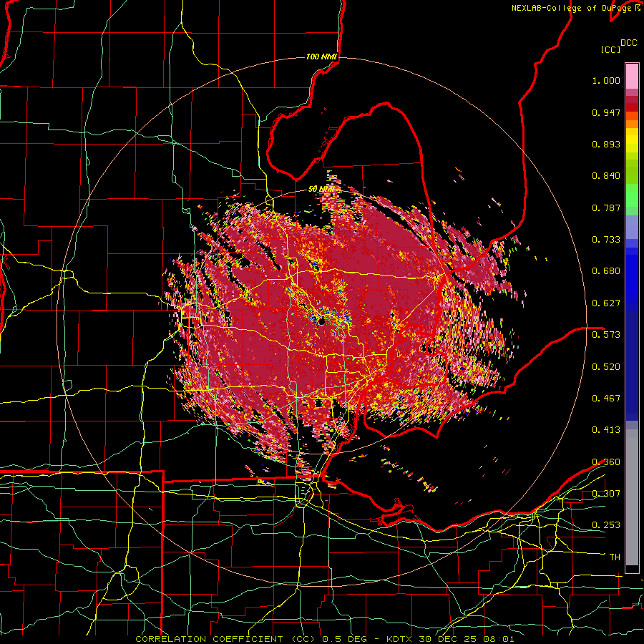Screen dimensions: 644x644
Task: Pick the gray segment of color bar
Action: click(x=632, y=497)
